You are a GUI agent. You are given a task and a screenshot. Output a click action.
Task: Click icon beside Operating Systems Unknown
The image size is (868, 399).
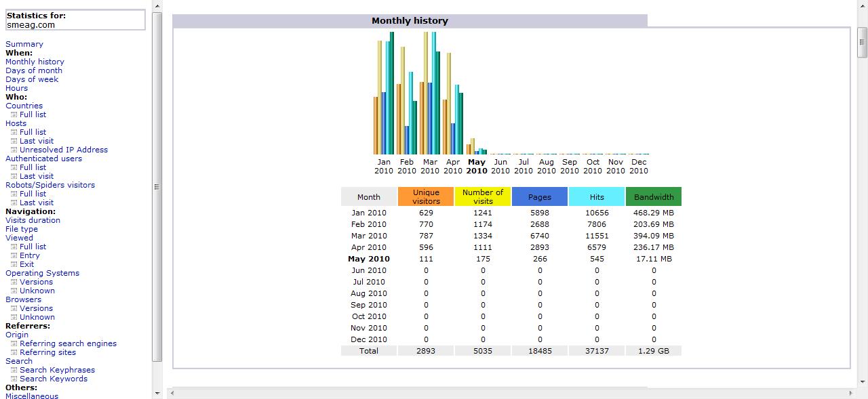[14, 291]
